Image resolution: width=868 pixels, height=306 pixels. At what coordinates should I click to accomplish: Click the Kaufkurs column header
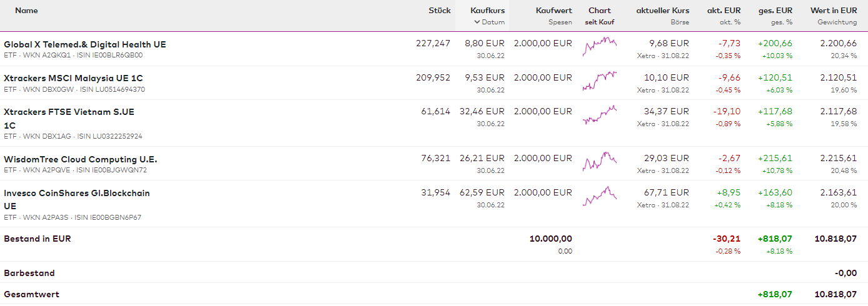487,11
